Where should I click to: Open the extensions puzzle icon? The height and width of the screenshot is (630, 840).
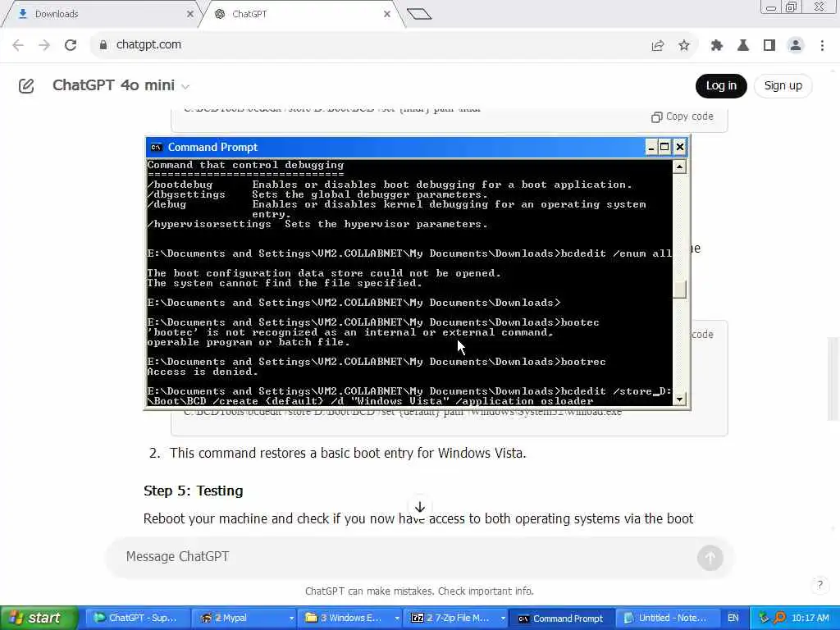click(717, 46)
